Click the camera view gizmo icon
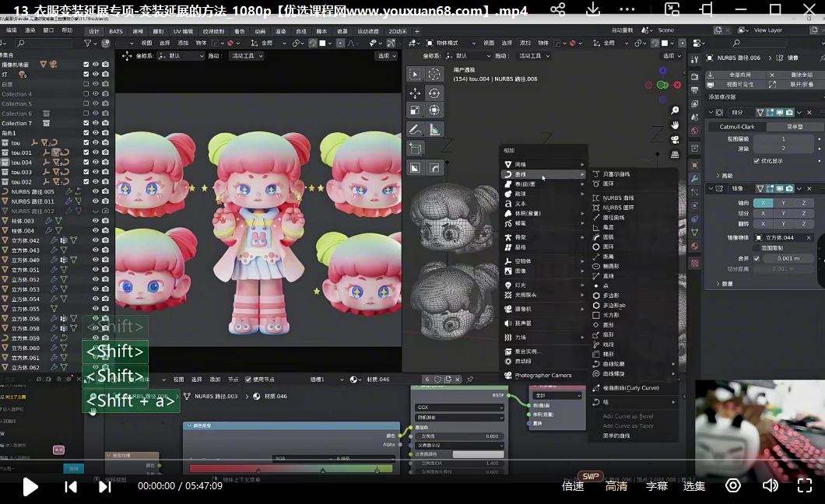 675,140
